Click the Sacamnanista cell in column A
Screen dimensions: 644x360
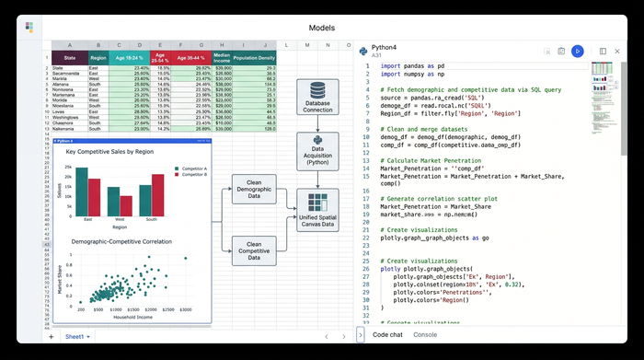pyautogui.click(x=70, y=73)
